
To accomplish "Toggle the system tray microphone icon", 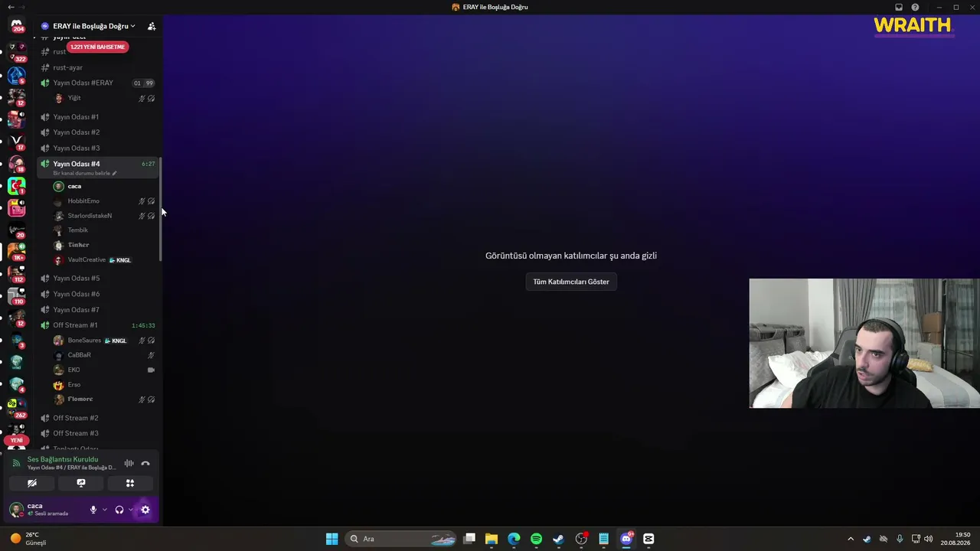I will [x=900, y=539].
